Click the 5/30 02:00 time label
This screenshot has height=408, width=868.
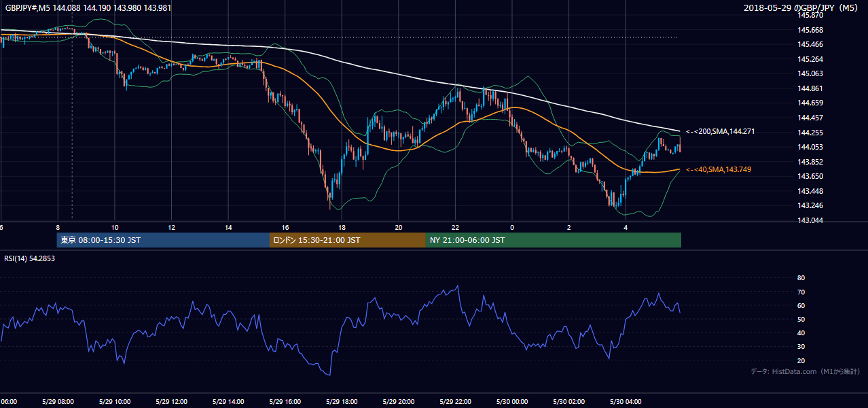(568, 401)
